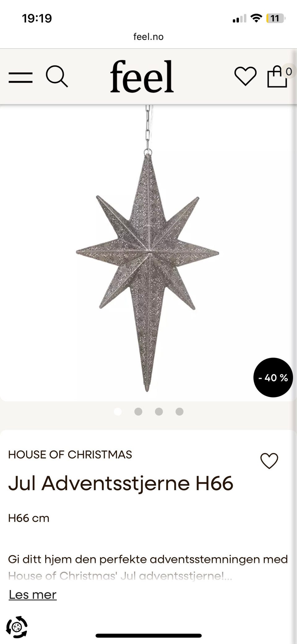Tap the feel.no address bar
Screen dimensions: 297x644
[x=148, y=37]
